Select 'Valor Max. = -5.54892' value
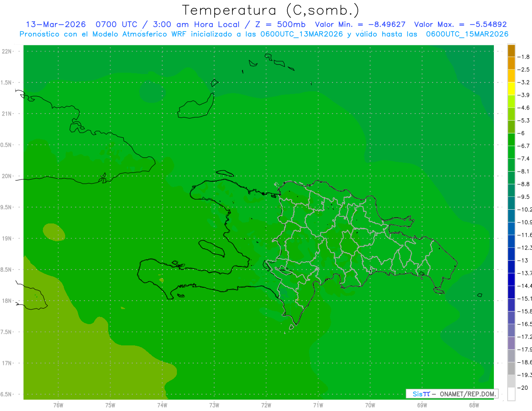This screenshot has width=532, height=411. 460,25
